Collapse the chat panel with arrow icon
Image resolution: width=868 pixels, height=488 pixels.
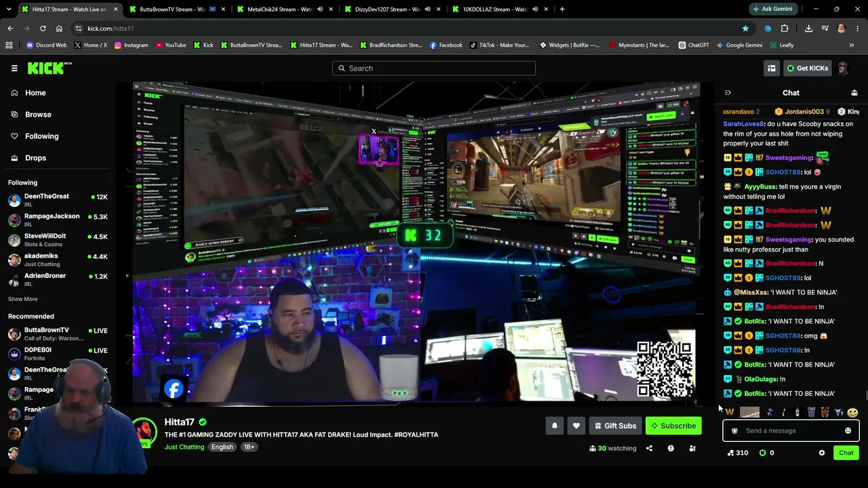point(728,93)
